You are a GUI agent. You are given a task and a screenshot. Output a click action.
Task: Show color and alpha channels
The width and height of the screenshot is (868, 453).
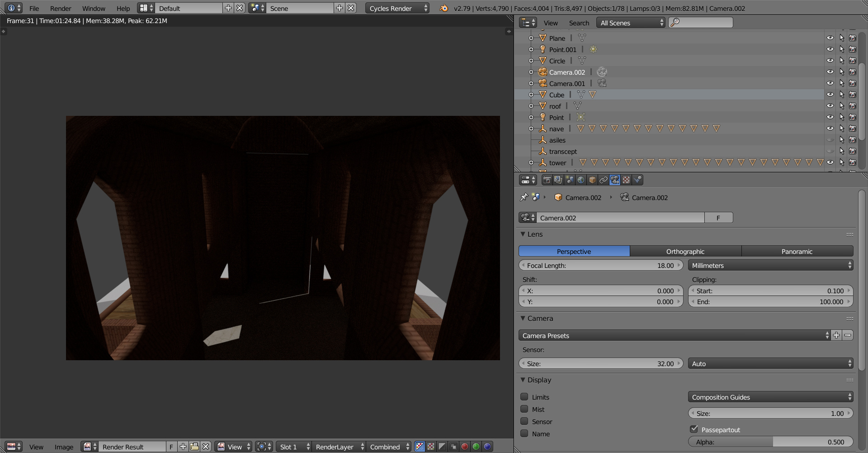pos(420,447)
